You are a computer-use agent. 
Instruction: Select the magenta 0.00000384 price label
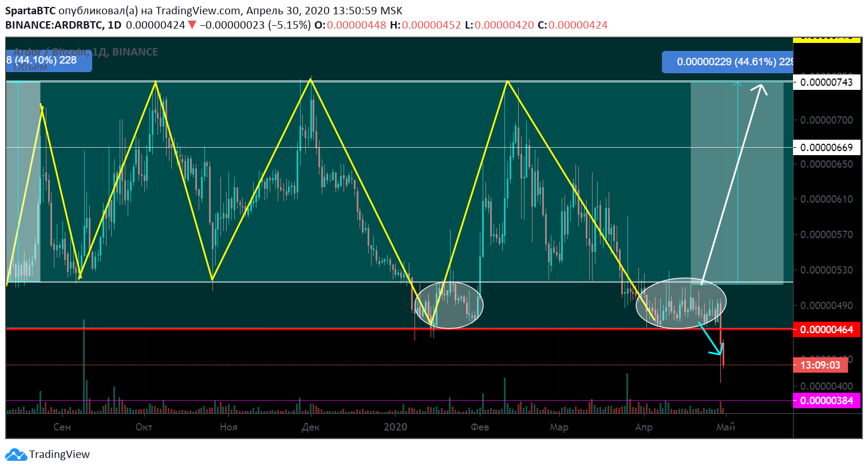(x=827, y=401)
